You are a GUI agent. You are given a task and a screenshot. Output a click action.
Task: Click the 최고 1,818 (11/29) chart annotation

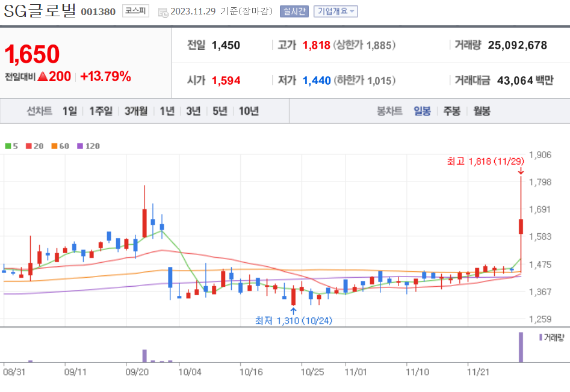(486, 161)
